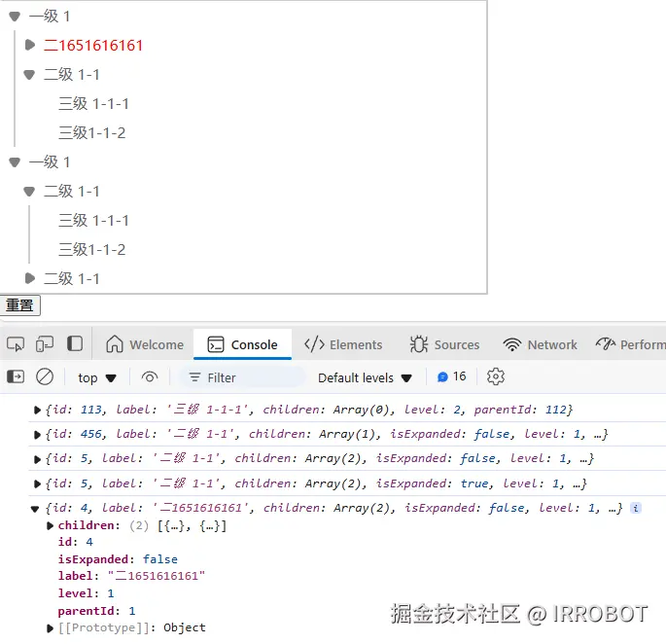666x644 pixels.
Task: Click the id: 4 property line
Action: (x=75, y=542)
